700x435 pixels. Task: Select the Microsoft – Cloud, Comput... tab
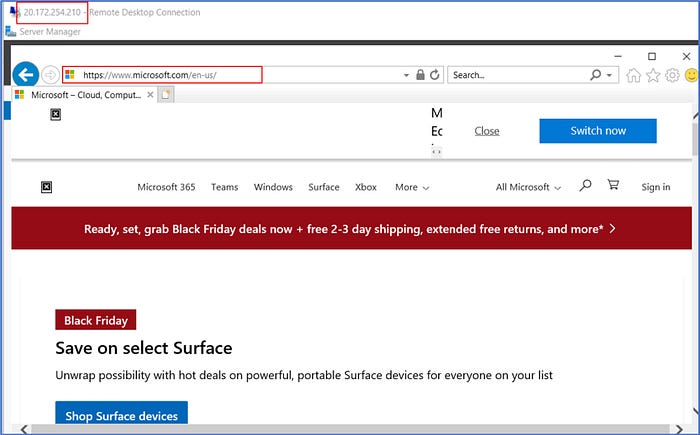coord(85,95)
